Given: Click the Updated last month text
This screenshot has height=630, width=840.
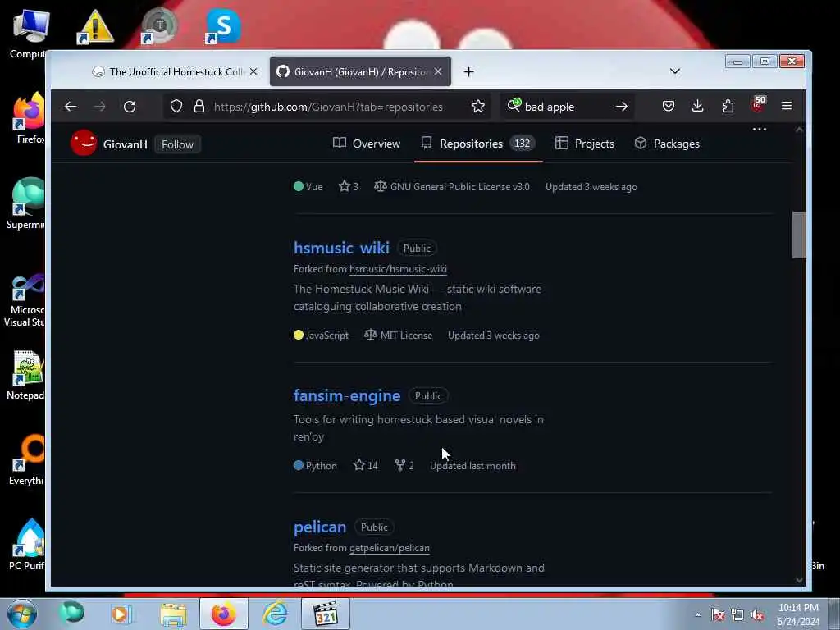Looking at the screenshot, I should (x=472, y=466).
